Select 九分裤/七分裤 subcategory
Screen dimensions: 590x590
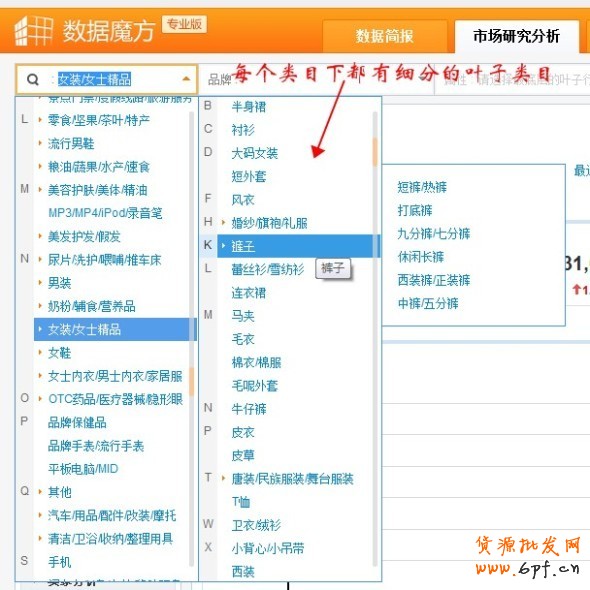click(434, 234)
